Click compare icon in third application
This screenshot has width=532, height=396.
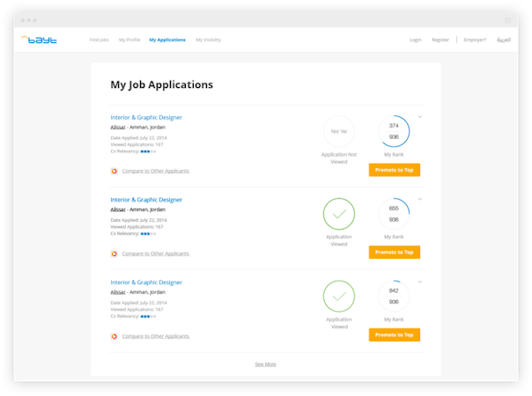point(115,336)
